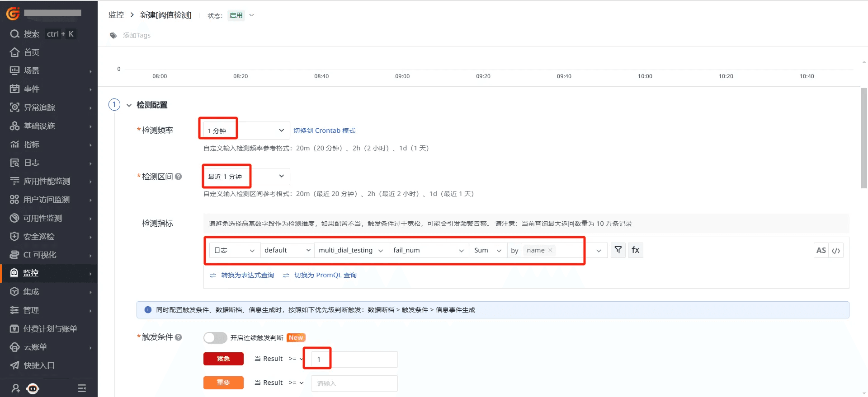The height and width of the screenshot is (397, 868).
Task: Click the AS alias button
Action: pyautogui.click(x=821, y=251)
